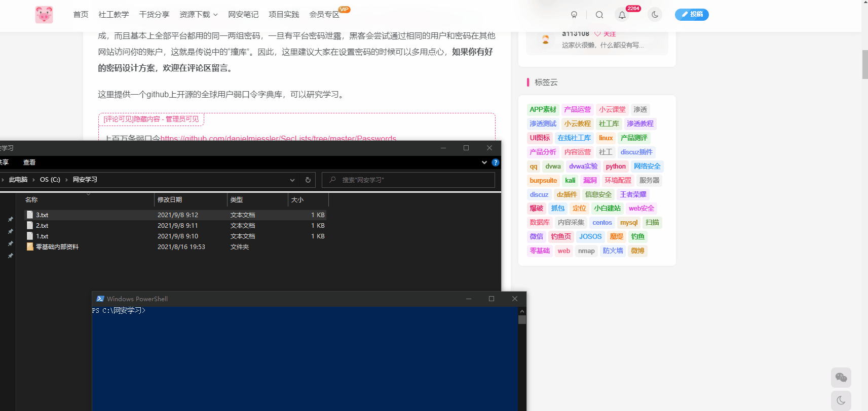Go to 首页 in the site navigation

81,15
